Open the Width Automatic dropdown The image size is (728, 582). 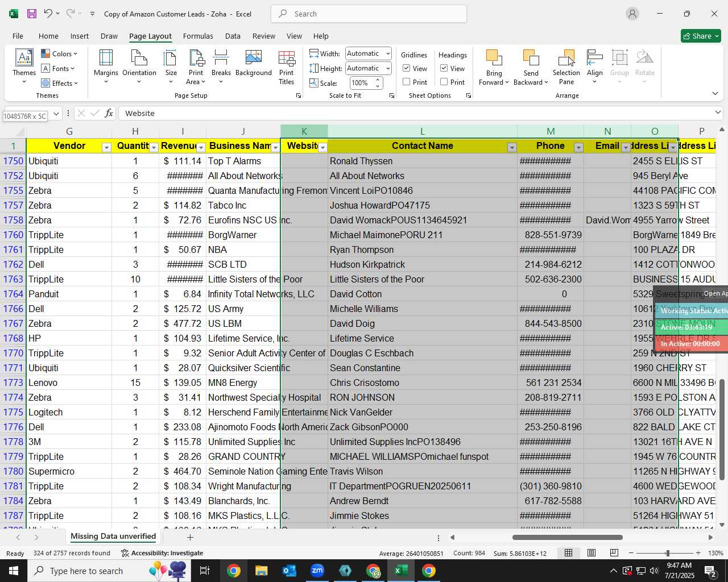coord(388,53)
